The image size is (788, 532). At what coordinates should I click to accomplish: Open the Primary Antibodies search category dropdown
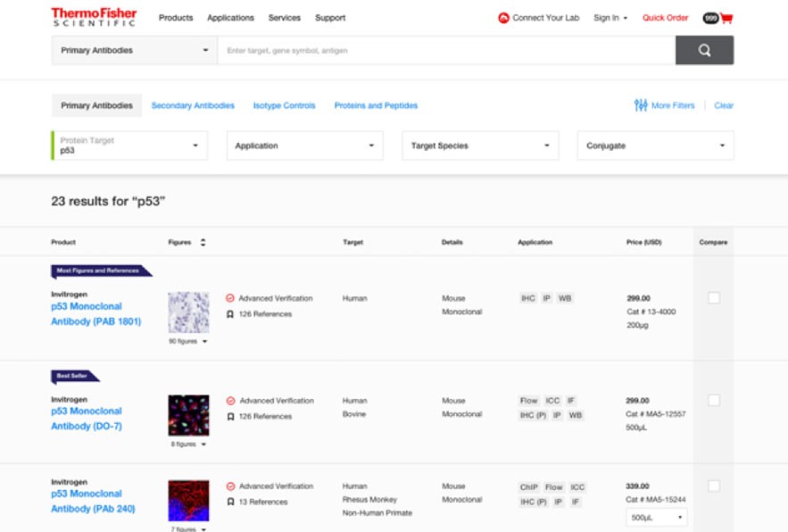pyautogui.click(x=134, y=50)
